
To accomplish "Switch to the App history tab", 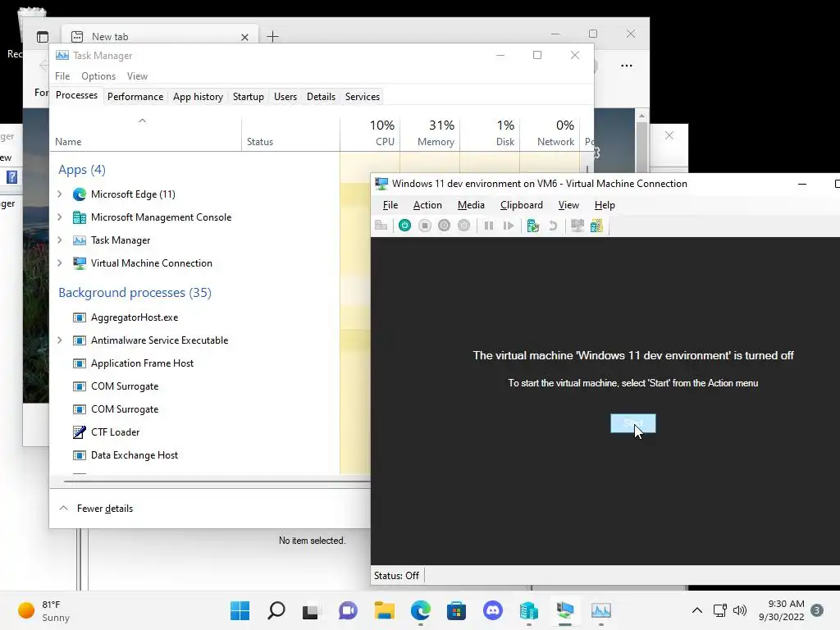I will (198, 97).
